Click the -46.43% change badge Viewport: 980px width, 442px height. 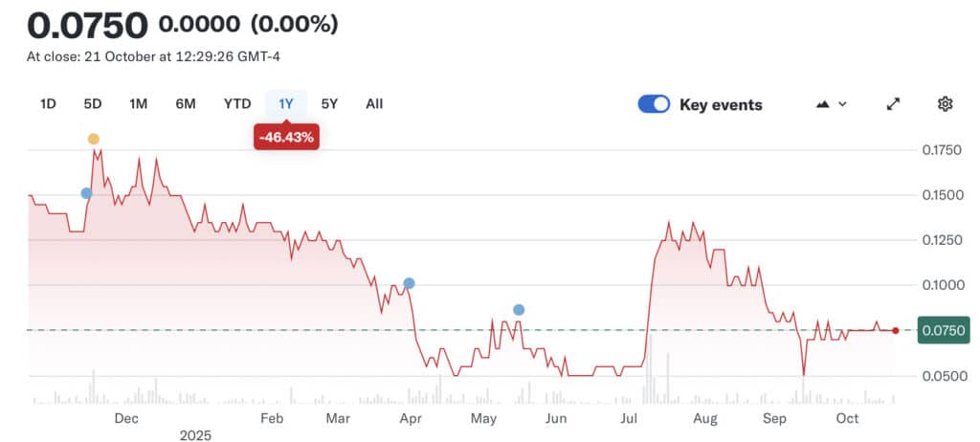[286, 138]
